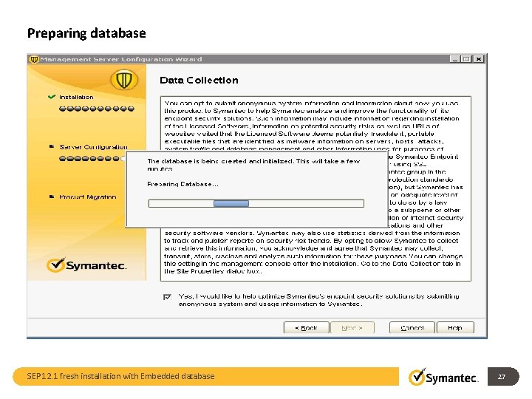Select the Installation step label

(x=76, y=97)
